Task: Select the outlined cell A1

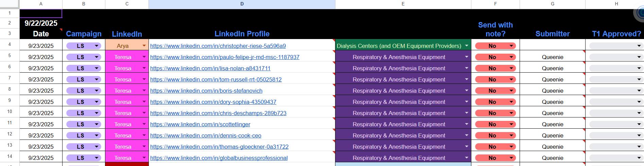Action: point(41,13)
